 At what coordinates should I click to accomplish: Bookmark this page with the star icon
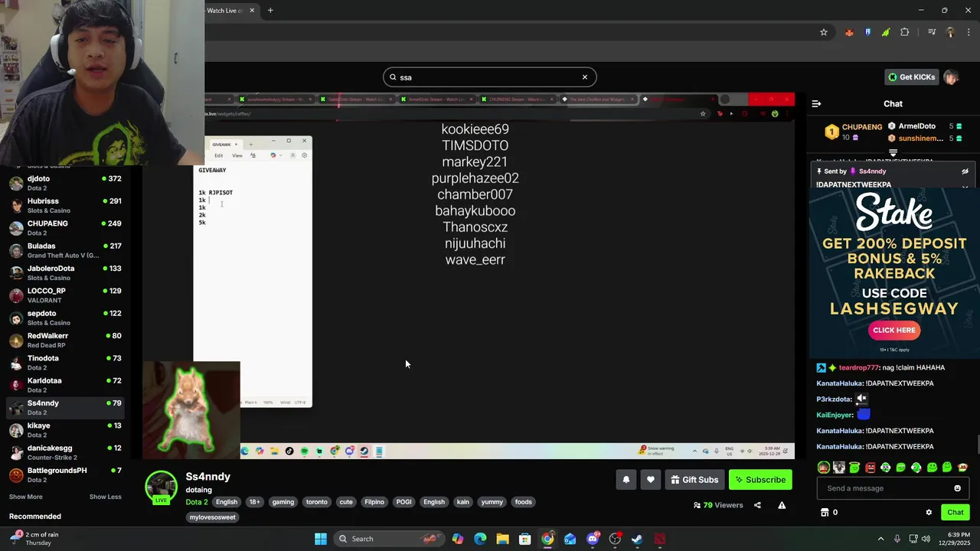824,32
